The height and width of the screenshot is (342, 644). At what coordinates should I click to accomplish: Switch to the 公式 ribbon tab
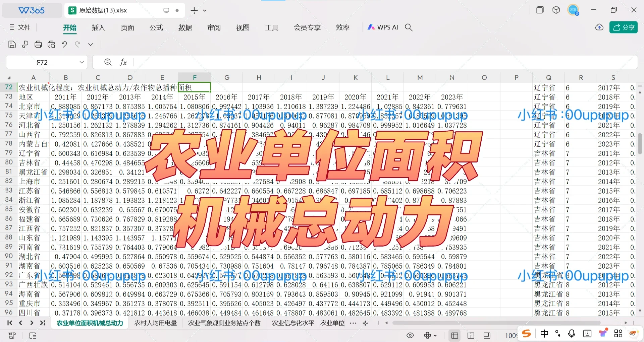(156, 27)
